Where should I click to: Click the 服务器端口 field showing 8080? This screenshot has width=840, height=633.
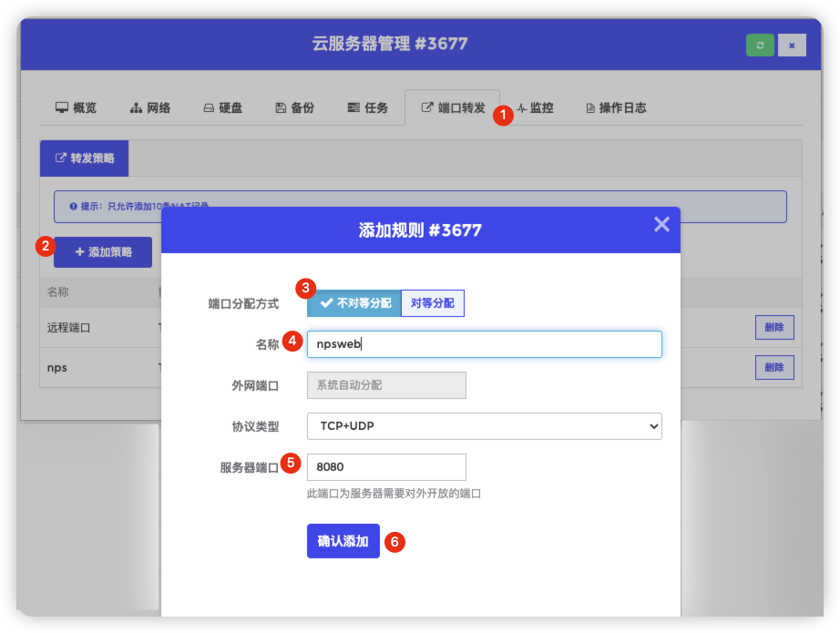click(x=386, y=467)
